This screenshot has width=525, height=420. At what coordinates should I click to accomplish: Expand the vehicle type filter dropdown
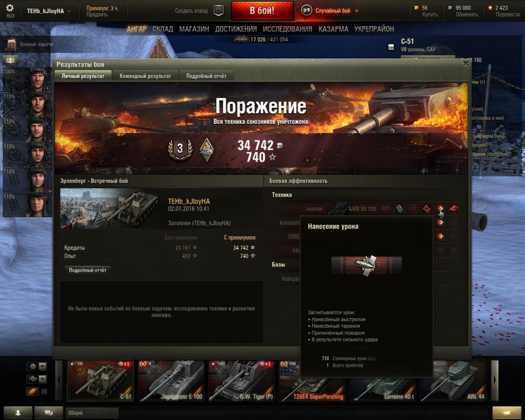[37, 379]
